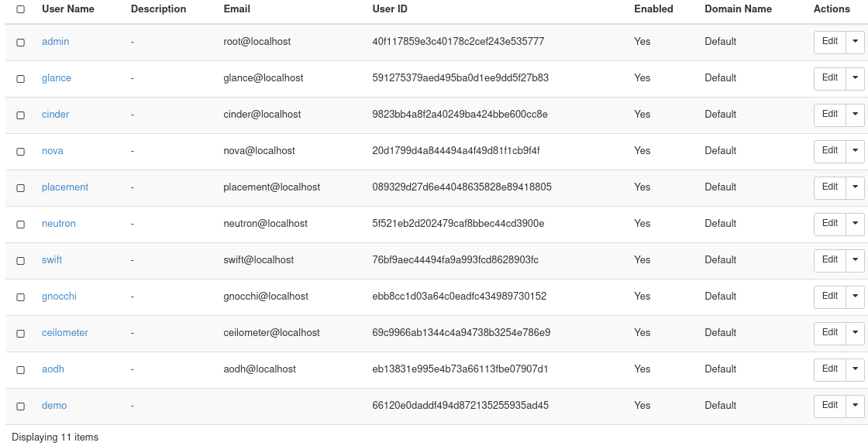The height and width of the screenshot is (446, 868).
Task: Check the box for cinder user
Action: (20, 115)
